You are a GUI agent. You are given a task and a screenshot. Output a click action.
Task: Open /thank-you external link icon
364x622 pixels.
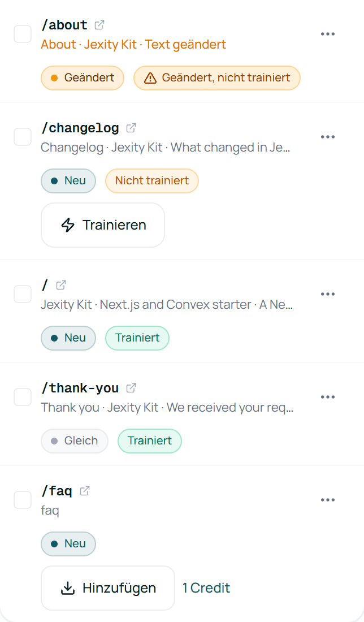click(131, 388)
